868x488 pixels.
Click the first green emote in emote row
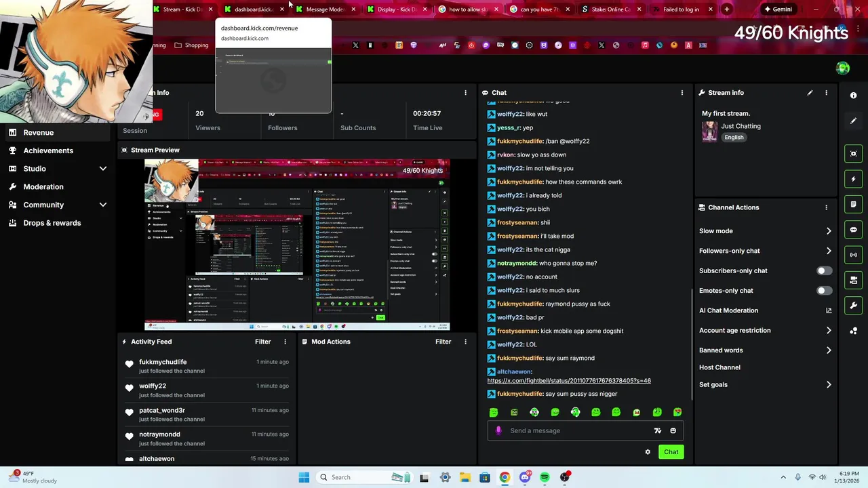click(x=494, y=412)
